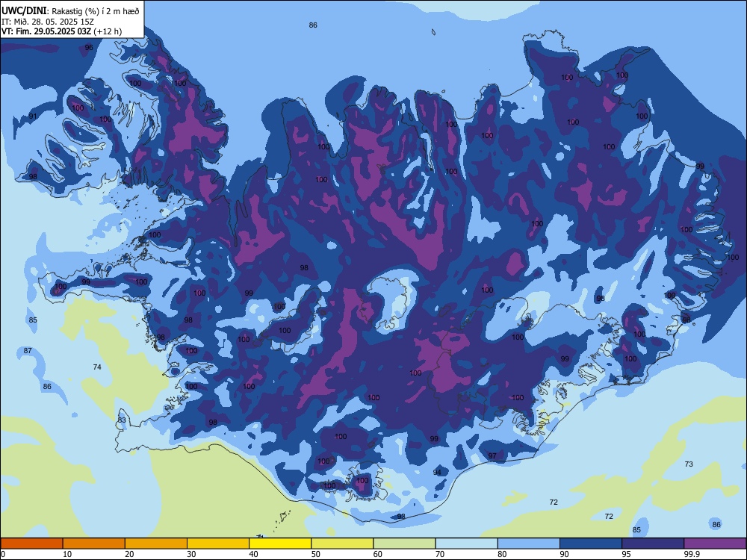
Task: Click the golden 30–40 legend swatch
Action: [218, 544]
